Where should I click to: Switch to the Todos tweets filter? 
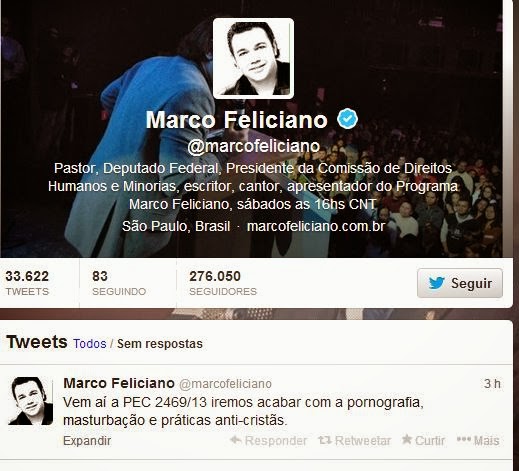point(90,344)
